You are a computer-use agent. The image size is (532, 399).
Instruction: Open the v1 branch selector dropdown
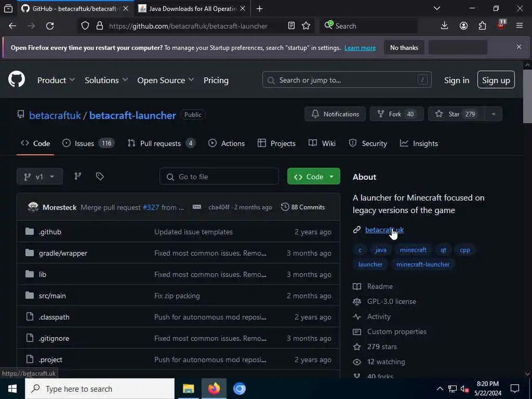pyautogui.click(x=39, y=177)
